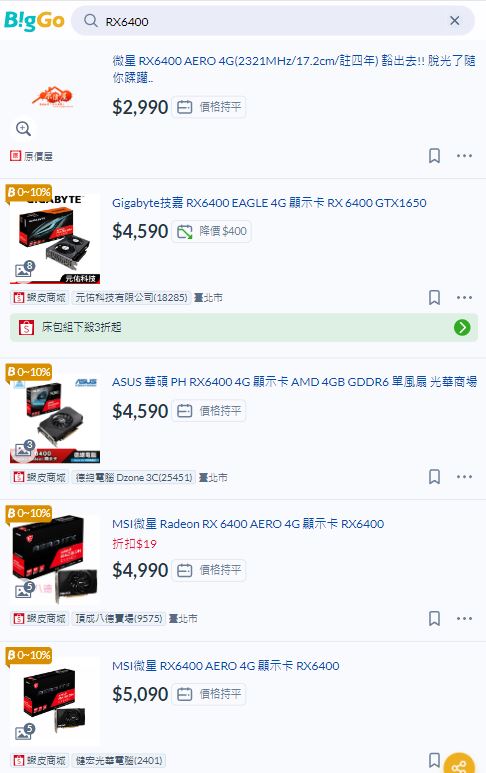This screenshot has height=773, width=486.
Task: Open the Gigabyte RX6400 EAGLE 4G title link
Action: (269, 203)
